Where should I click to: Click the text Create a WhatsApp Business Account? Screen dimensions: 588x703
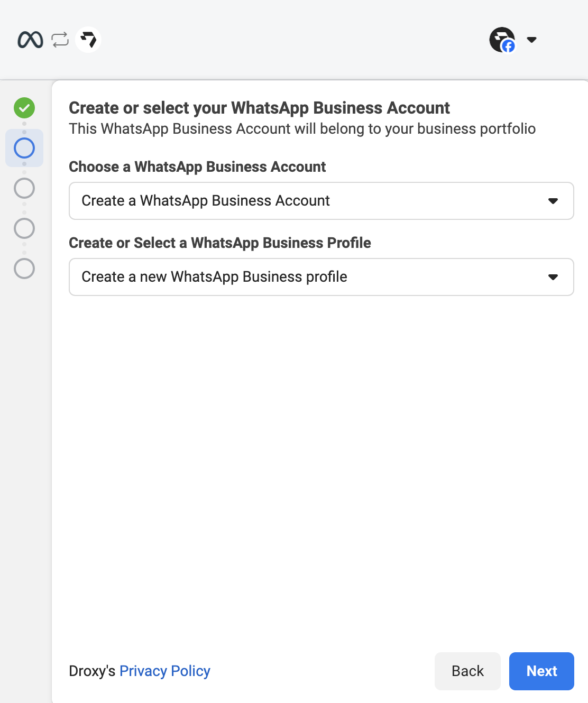206,201
